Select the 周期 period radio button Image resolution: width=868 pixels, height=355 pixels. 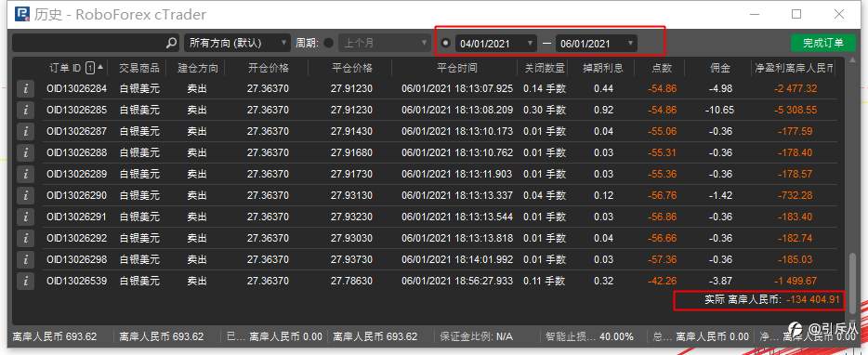(x=329, y=43)
